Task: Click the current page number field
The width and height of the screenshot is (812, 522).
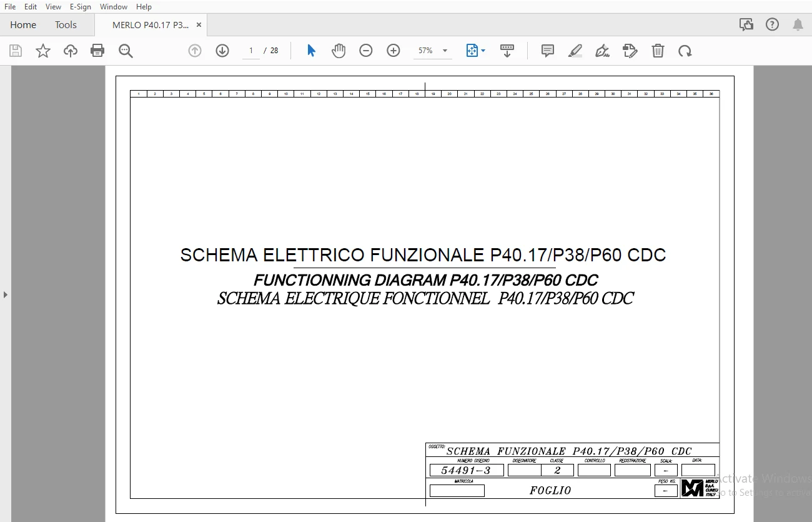Action: click(251, 51)
